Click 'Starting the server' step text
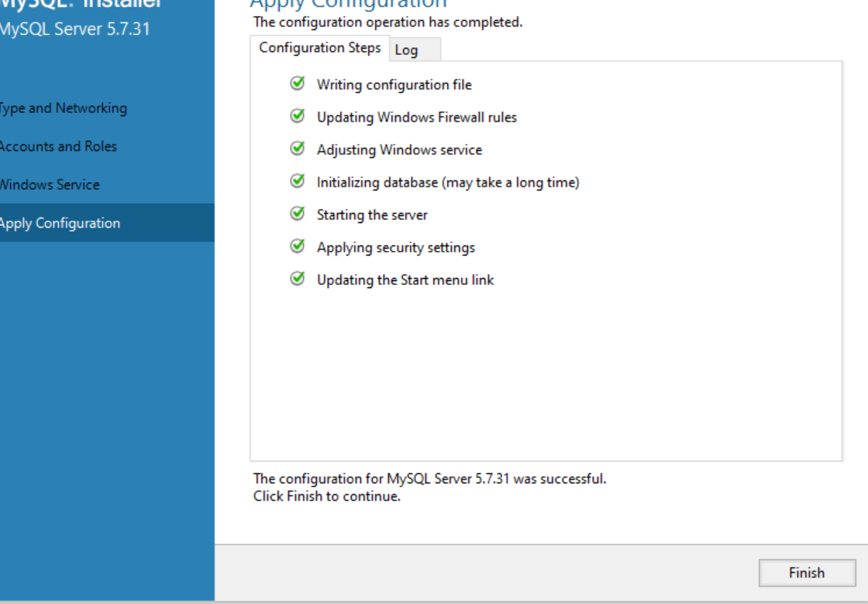 pos(372,214)
